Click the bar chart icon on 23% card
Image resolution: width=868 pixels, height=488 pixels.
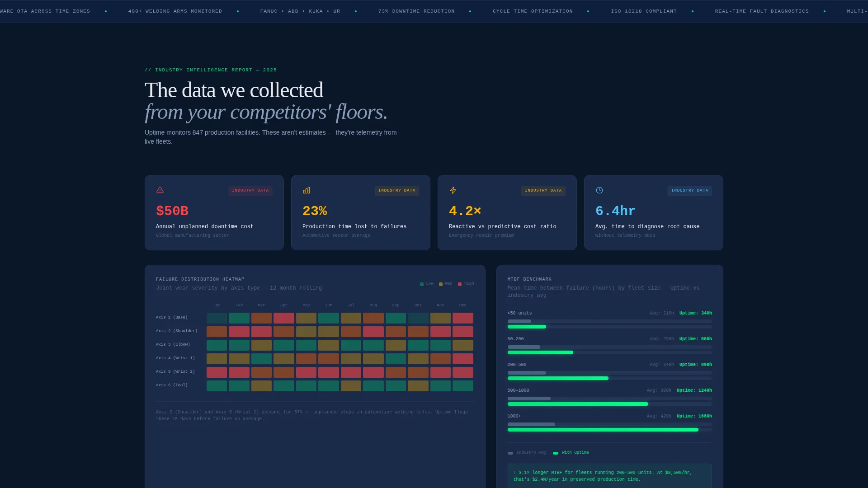coord(307,190)
